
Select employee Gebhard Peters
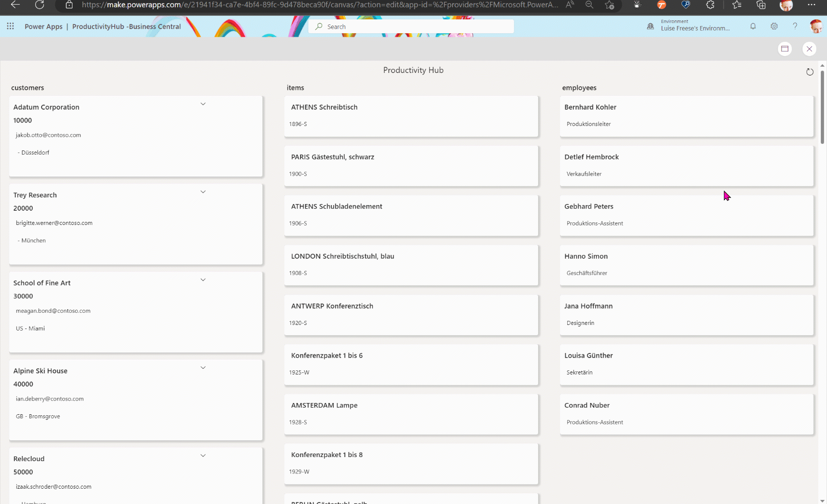pyautogui.click(x=687, y=216)
